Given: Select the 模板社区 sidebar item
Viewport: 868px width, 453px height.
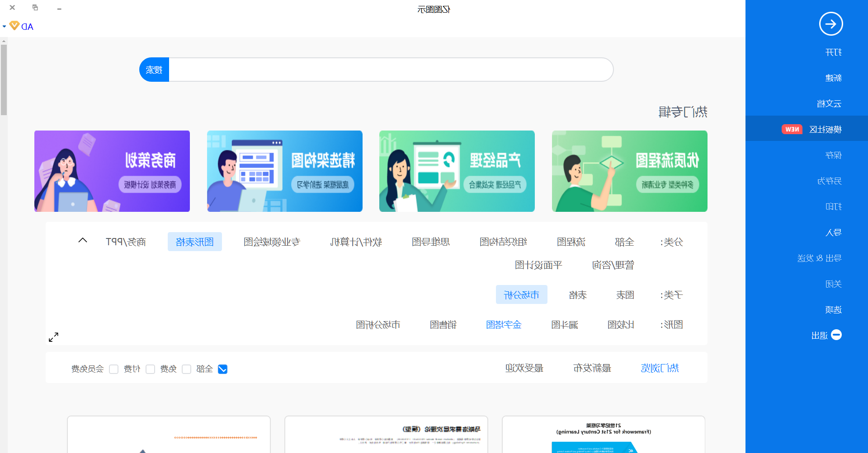Looking at the screenshot, I should (807, 129).
